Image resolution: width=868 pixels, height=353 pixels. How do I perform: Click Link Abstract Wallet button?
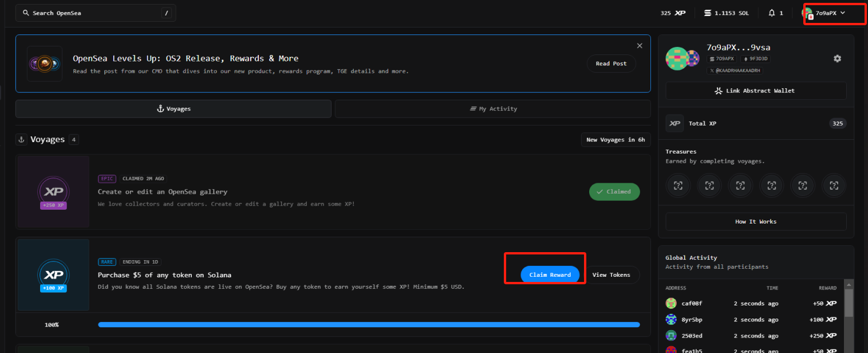756,91
